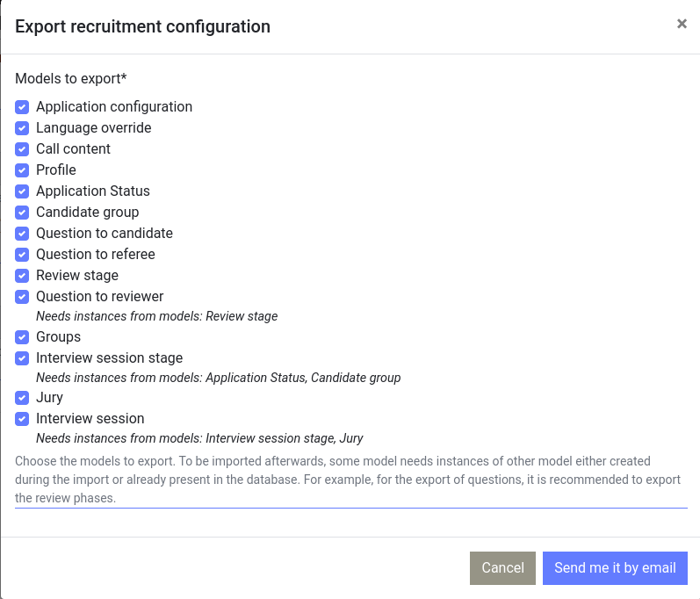Screen dimensions: 700x599
Task: Toggle the Application Status checkbox
Action: [22, 191]
